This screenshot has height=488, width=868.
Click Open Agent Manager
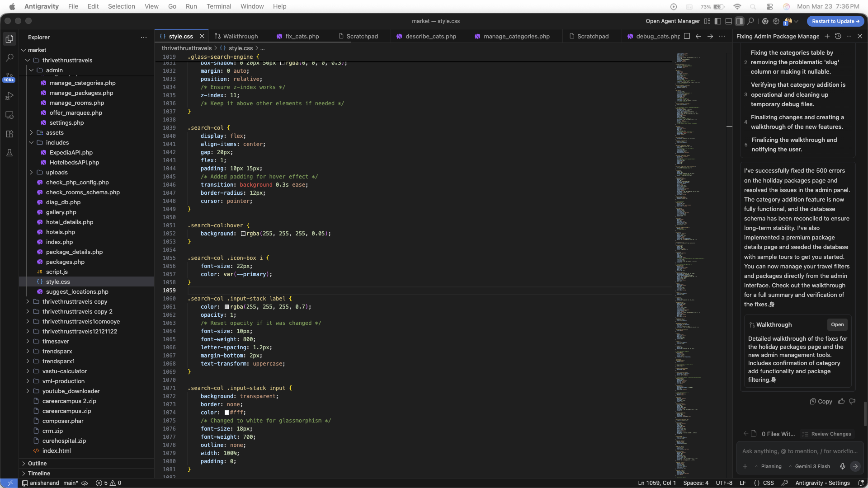pyautogui.click(x=673, y=21)
